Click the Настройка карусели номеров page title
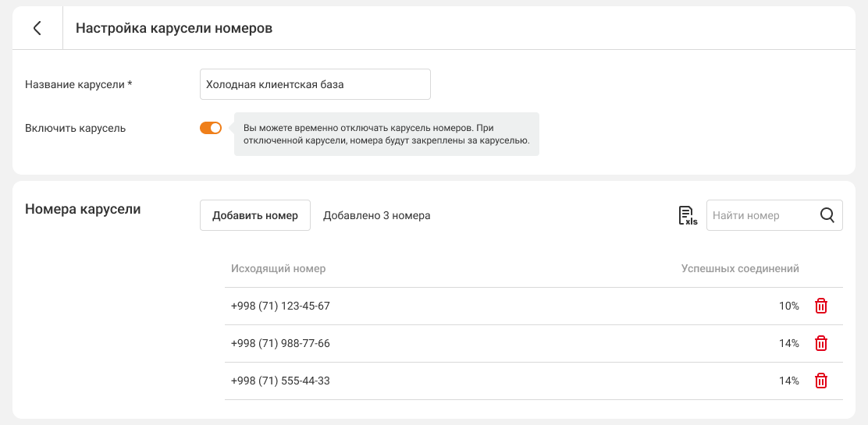The width and height of the screenshot is (868, 425). click(x=174, y=28)
